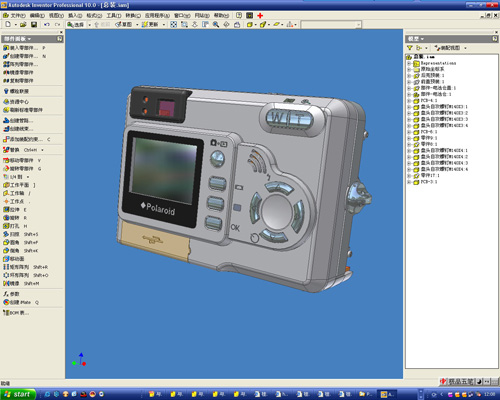
Task: Click the 选择 Select button in toolbar
Action: (76, 25)
